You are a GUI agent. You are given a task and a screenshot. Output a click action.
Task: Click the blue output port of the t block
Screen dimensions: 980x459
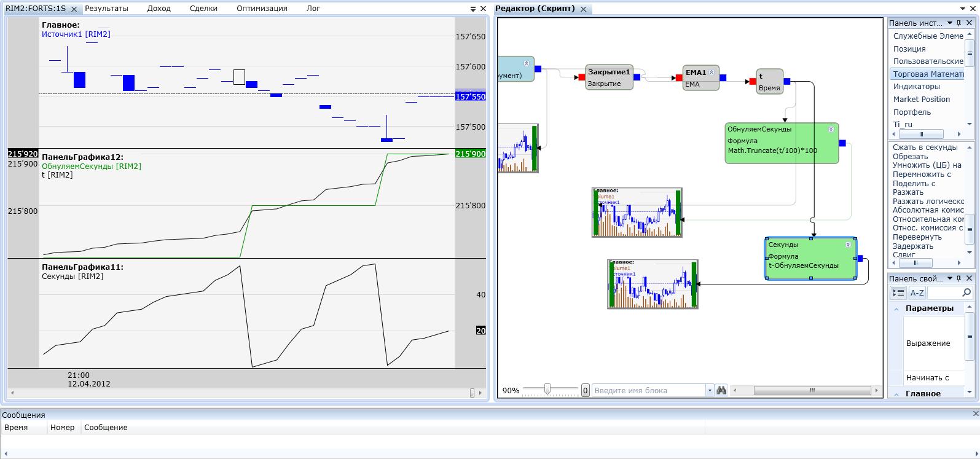tap(787, 81)
